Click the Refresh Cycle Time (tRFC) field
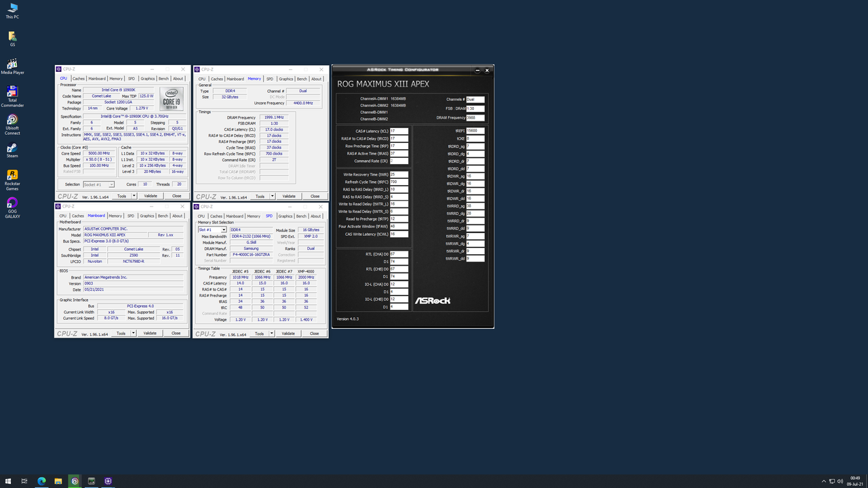Screen dimensions: 868x488 (x=399, y=182)
